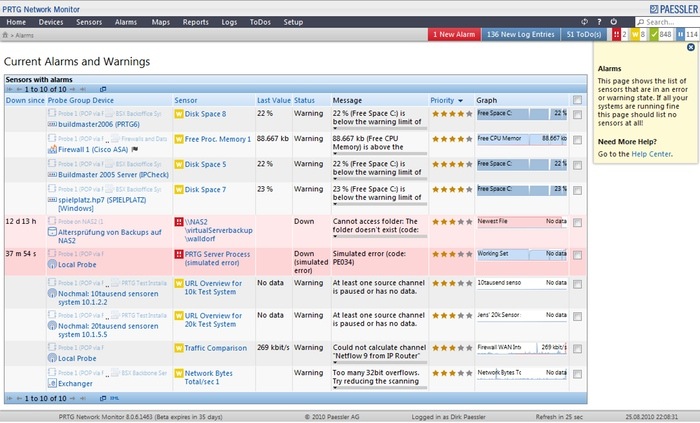Go to the next page using the top pagination arrow

73,89
